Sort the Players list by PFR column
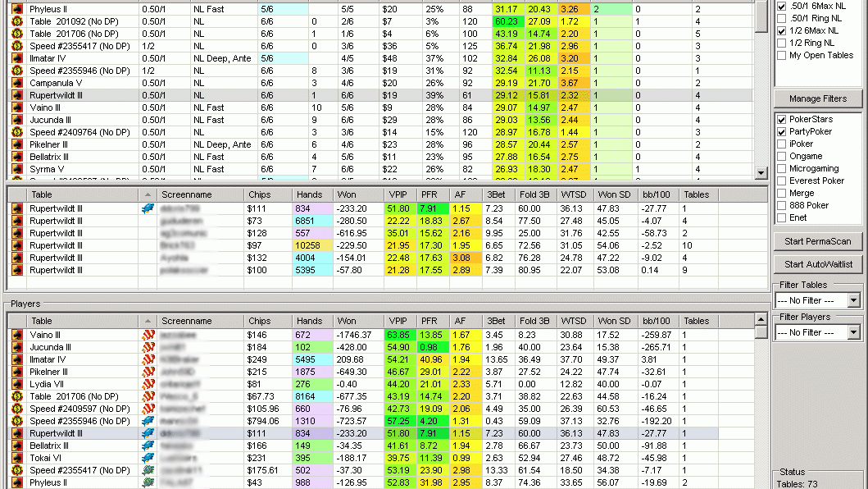The height and width of the screenshot is (489, 868). 433,321
